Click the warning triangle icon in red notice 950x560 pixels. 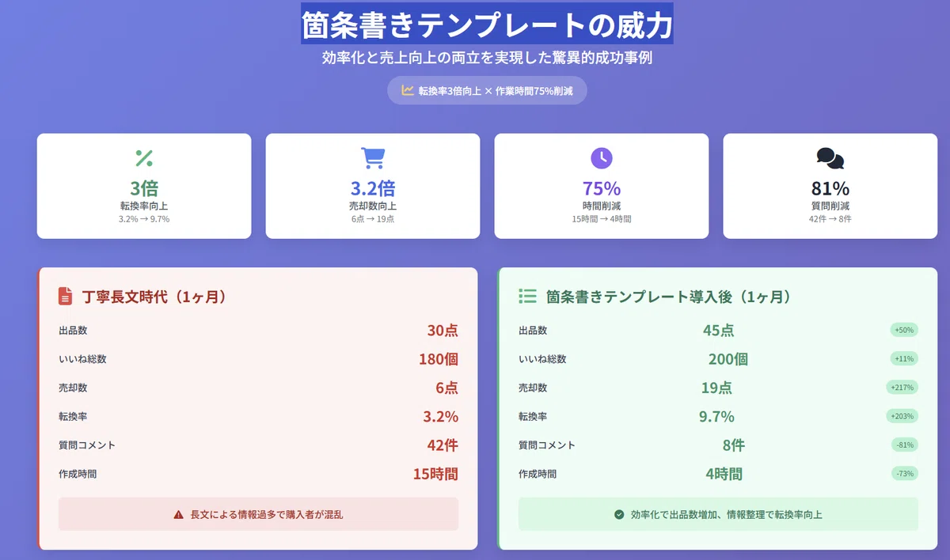click(178, 514)
